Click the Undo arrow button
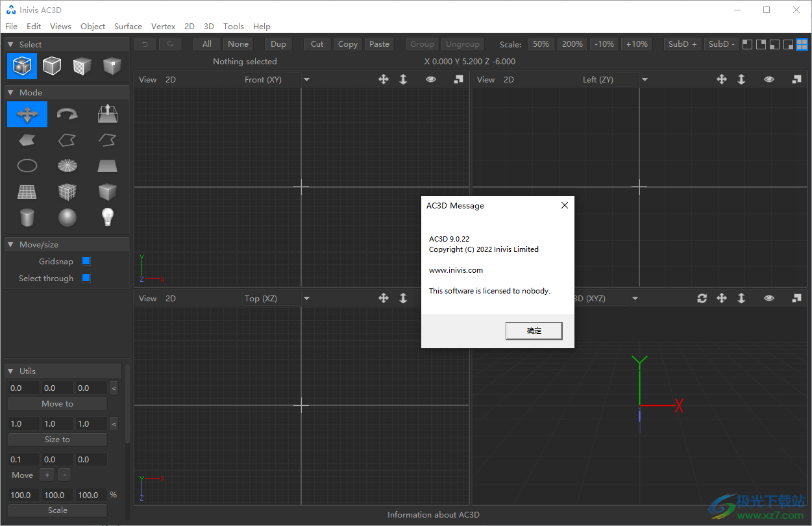Screen dimensions: 812x526 pos(145,44)
